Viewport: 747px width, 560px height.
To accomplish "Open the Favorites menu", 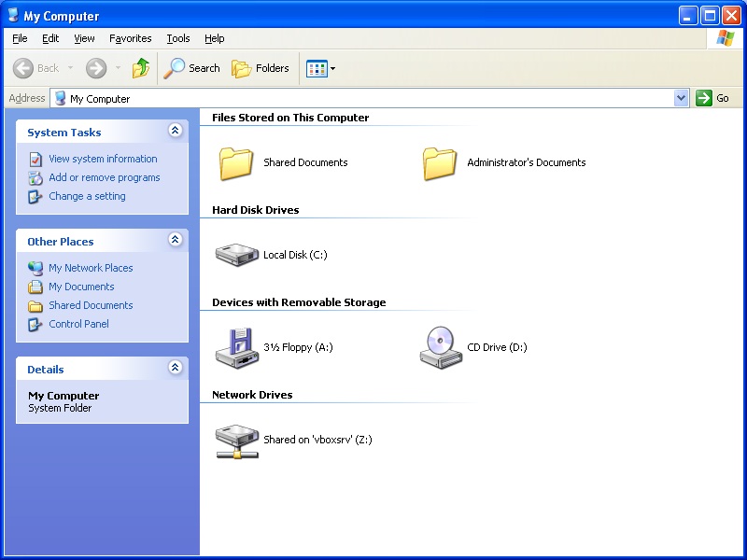I will pyautogui.click(x=130, y=38).
